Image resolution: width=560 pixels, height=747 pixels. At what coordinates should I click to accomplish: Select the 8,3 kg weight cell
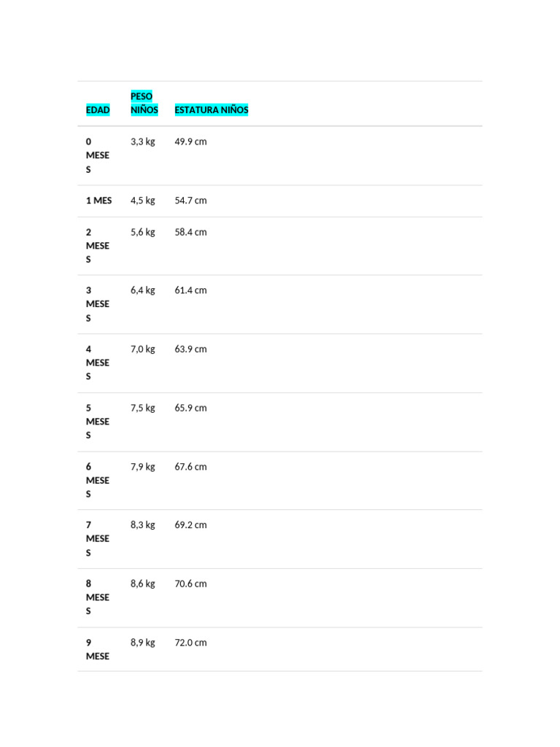point(143,525)
